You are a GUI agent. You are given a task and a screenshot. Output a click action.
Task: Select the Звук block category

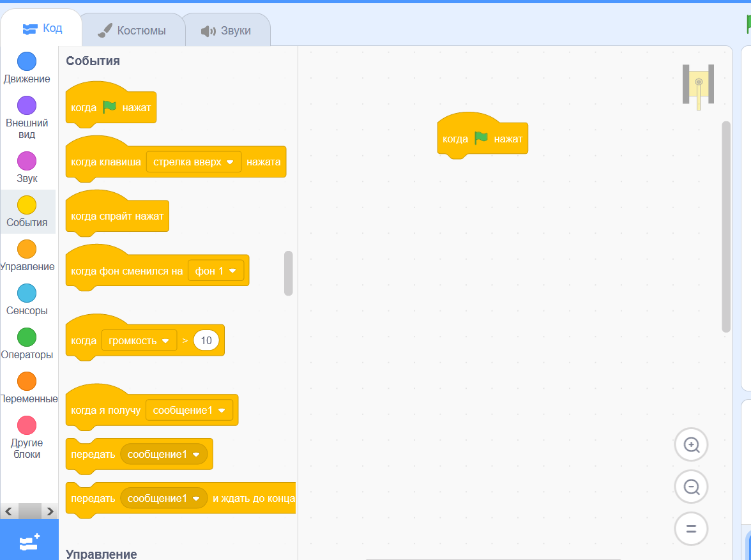pyautogui.click(x=27, y=168)
